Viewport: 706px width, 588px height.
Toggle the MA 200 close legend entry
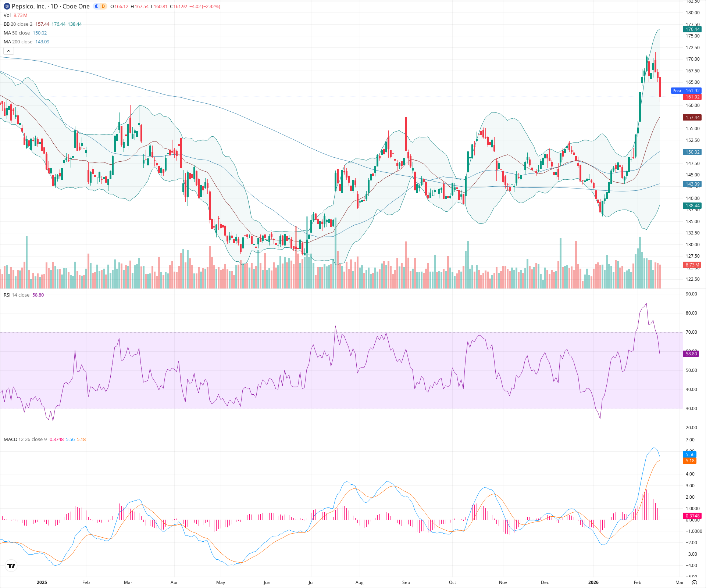coord(18,42)
